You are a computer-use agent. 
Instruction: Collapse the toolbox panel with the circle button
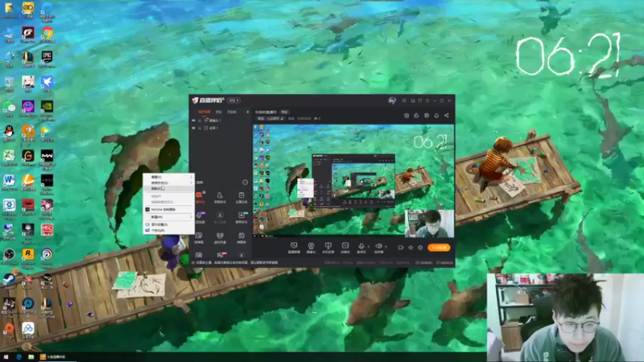tap(245, 183)
